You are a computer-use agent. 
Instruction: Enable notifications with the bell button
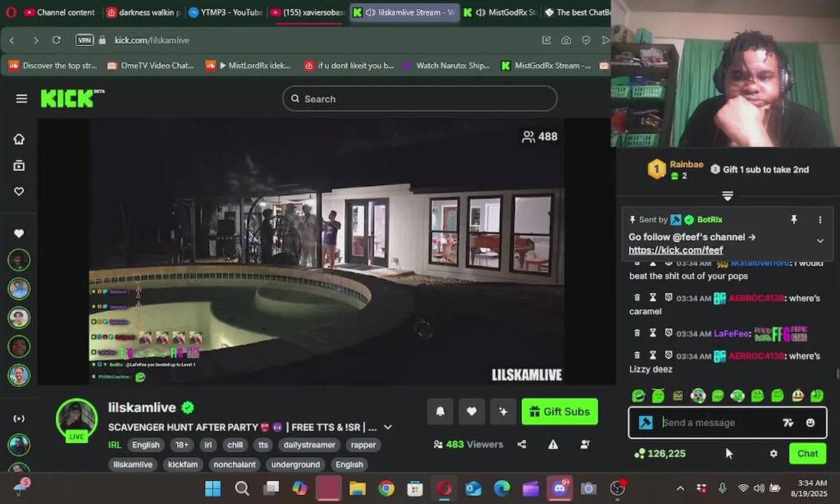point(440,412)
